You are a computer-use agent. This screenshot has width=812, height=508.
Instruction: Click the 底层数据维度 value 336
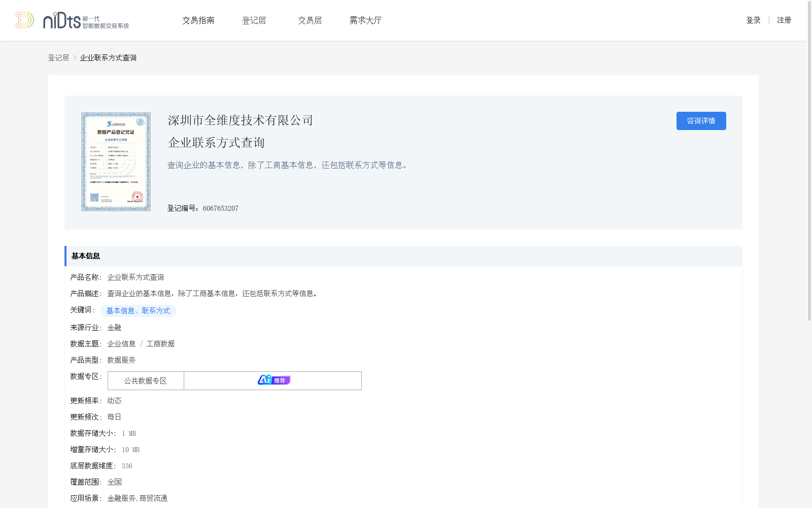click(127, 466)
